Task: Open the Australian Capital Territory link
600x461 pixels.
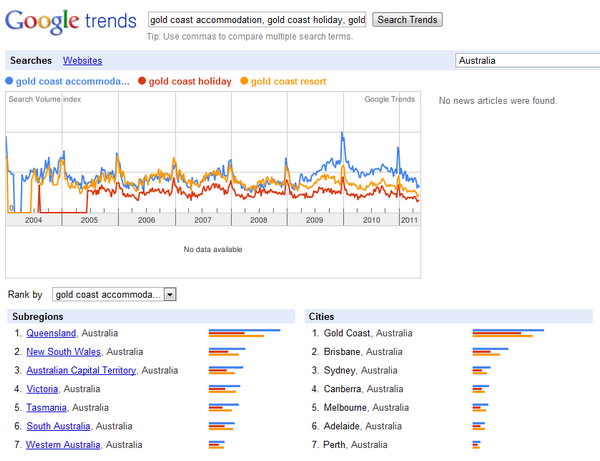Action: click(x=81, y=370)
